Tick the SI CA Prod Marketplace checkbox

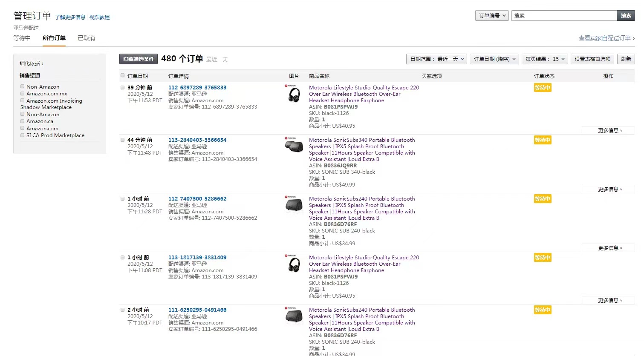(x=22, y=135)
